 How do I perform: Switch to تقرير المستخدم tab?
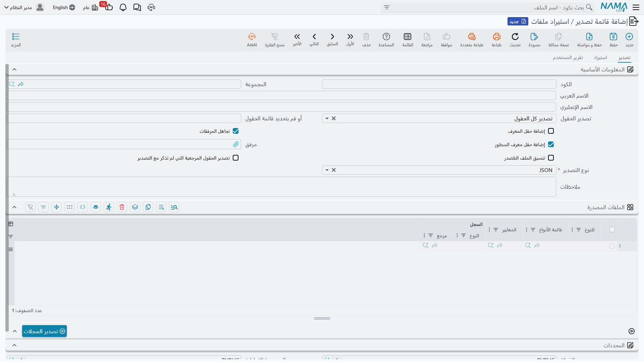pos(568,58)
